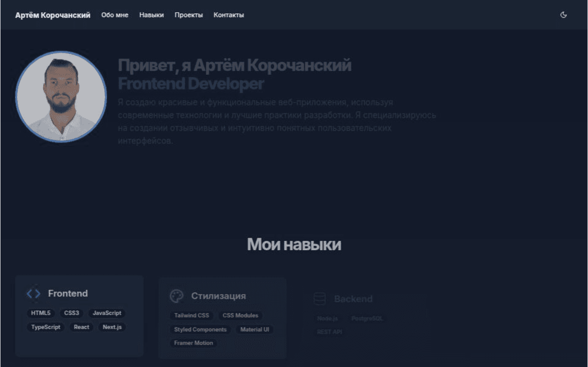Click the Node.js tag
Viewport: 588px width, 367px height.
point(327,318)
